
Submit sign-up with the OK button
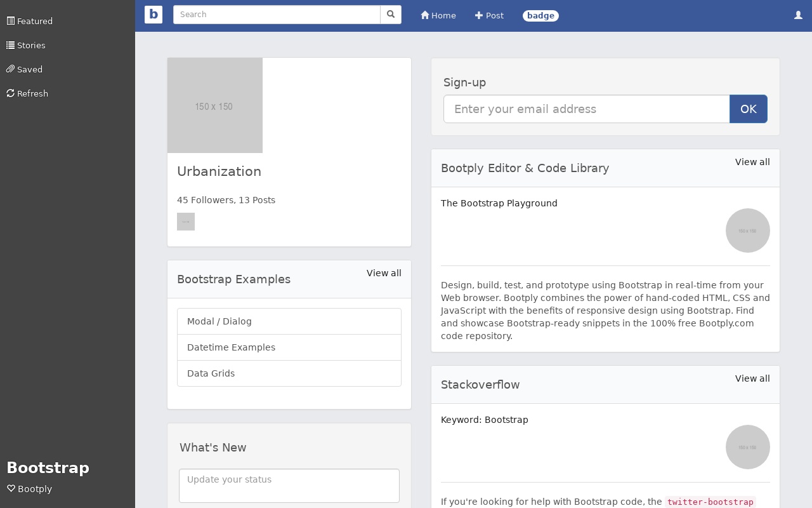[x=749, y=109]
